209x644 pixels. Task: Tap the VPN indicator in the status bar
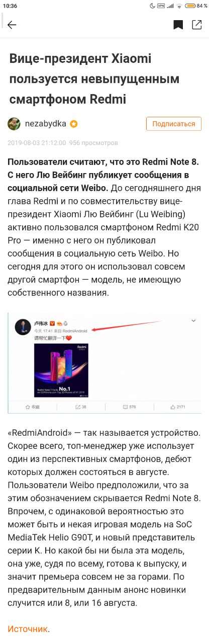point(161,6)
